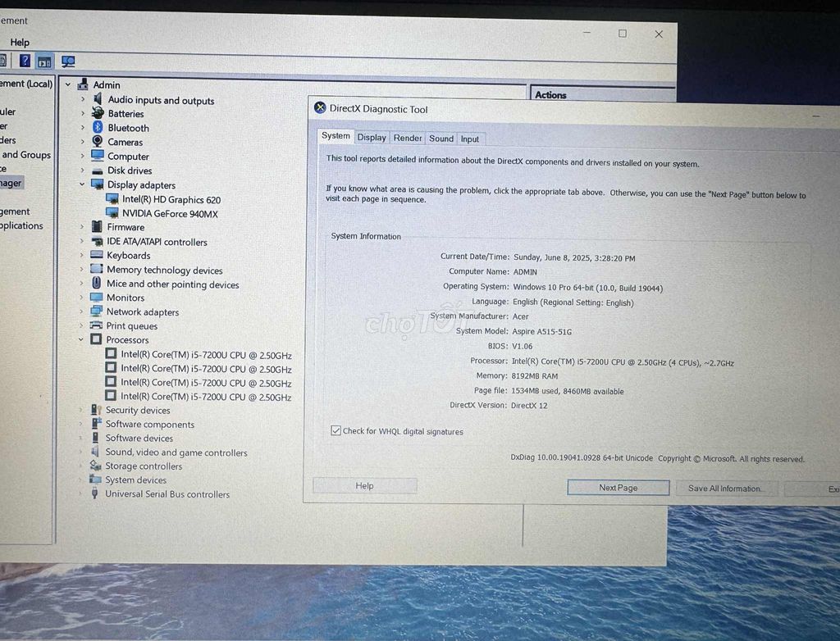Click the BIOS value V1.06

point(522,346)
